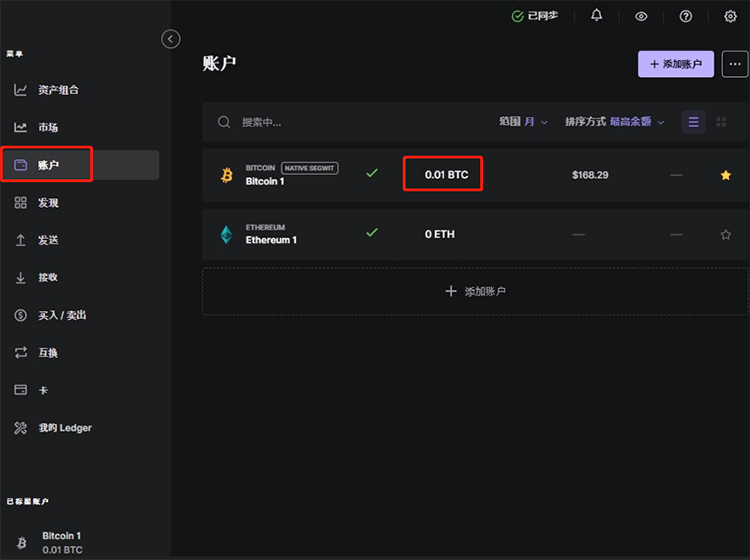Collapse the sidebar with the arrow button

171,39
